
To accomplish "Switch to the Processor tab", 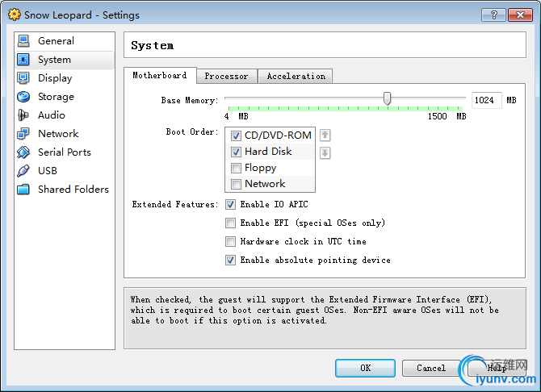I will coord(226,76).
